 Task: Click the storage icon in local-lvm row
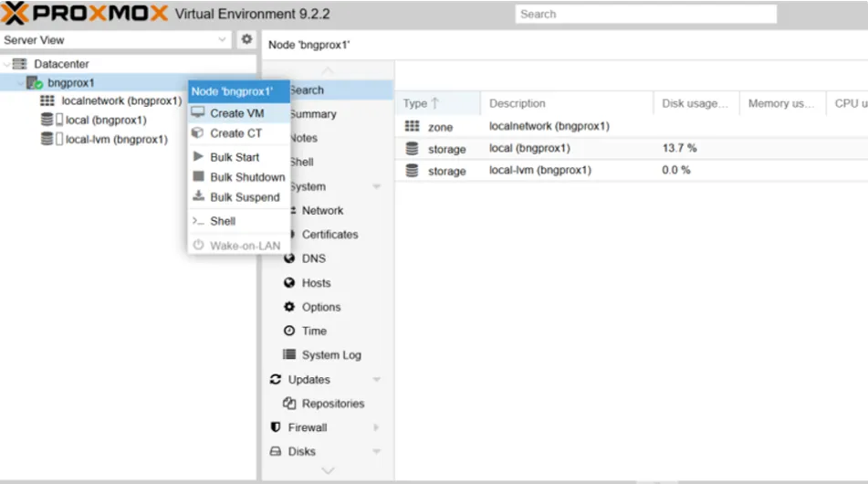pos(412,171)
